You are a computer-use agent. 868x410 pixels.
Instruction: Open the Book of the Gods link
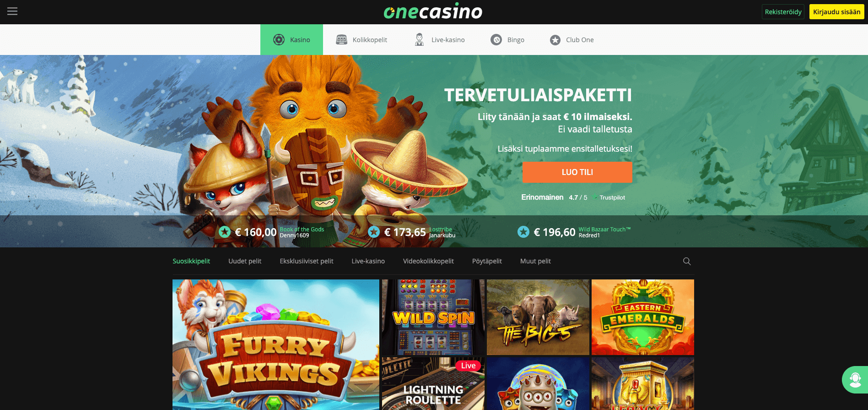[302, 229]
